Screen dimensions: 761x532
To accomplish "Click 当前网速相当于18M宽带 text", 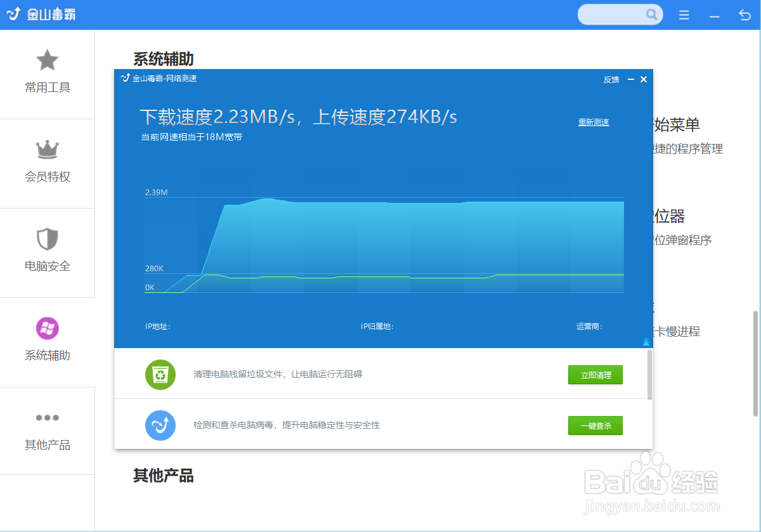I will tap(191, 137).
